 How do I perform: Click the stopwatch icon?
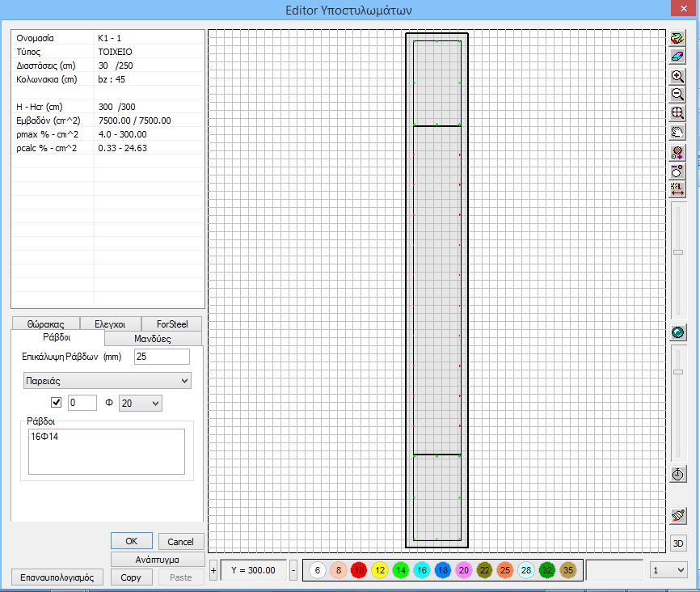(x=677, y=474)
